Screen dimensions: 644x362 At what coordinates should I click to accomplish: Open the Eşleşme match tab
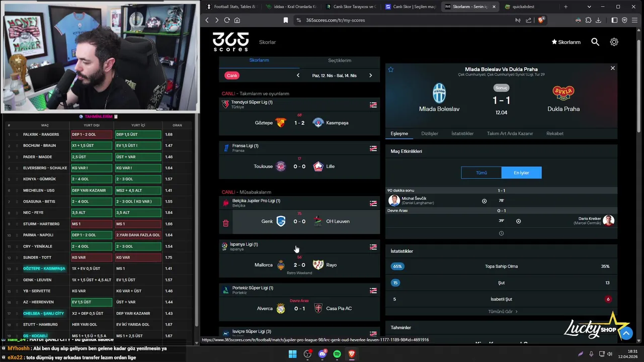point(399,134)
